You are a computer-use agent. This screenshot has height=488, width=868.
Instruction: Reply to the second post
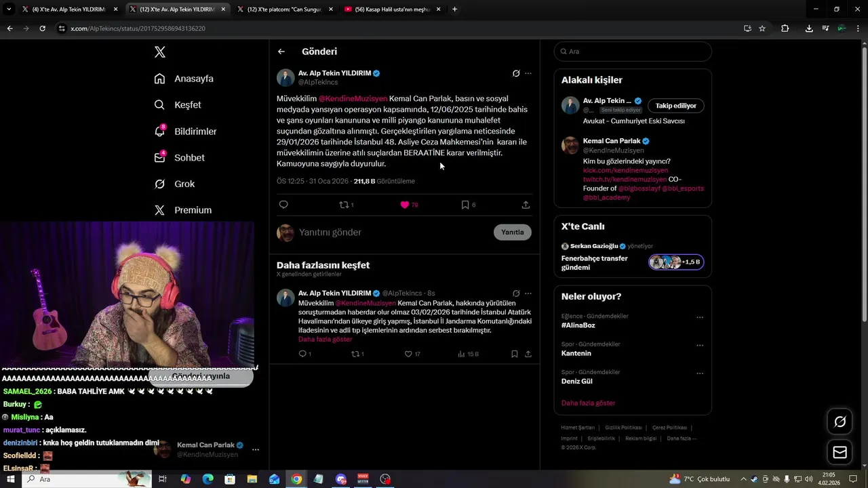[303, 354]
